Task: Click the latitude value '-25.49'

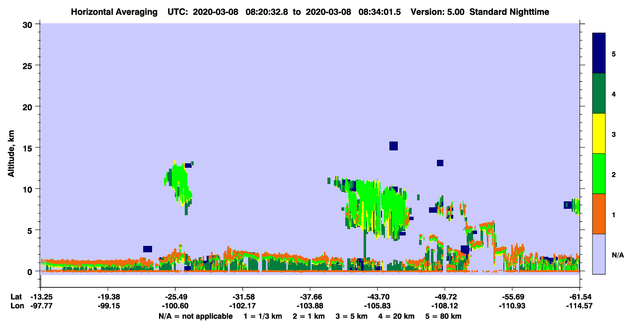Action: click(175, 297)
